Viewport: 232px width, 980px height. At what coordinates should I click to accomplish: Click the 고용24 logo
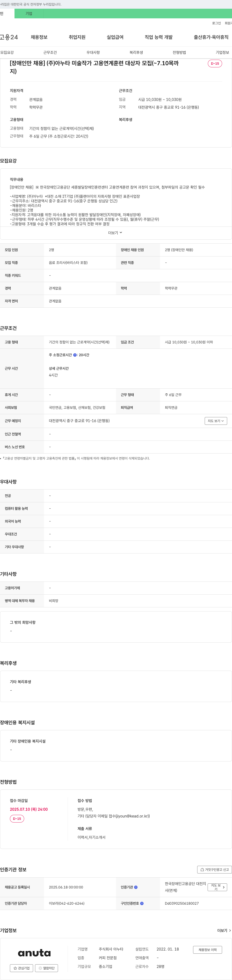click(9, 37)
